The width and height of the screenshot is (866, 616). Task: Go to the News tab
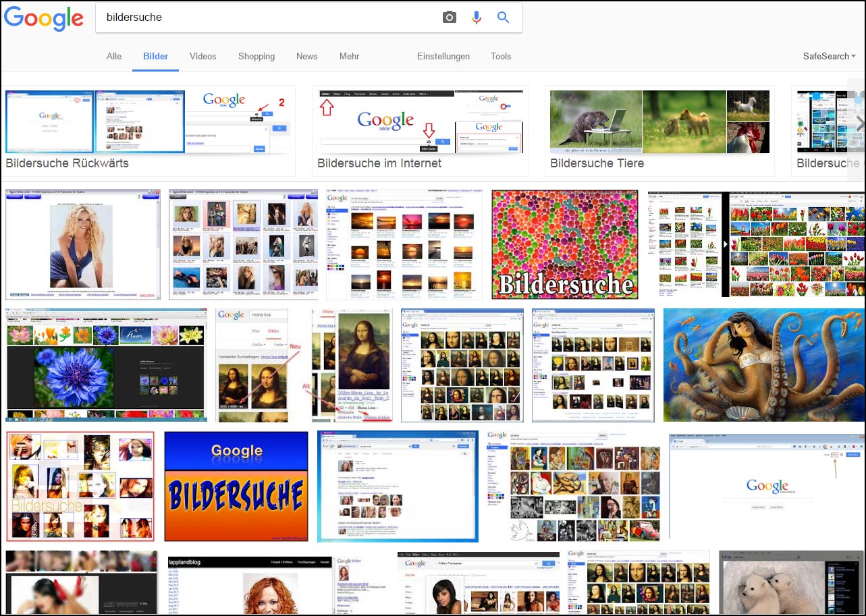[306, 57]
